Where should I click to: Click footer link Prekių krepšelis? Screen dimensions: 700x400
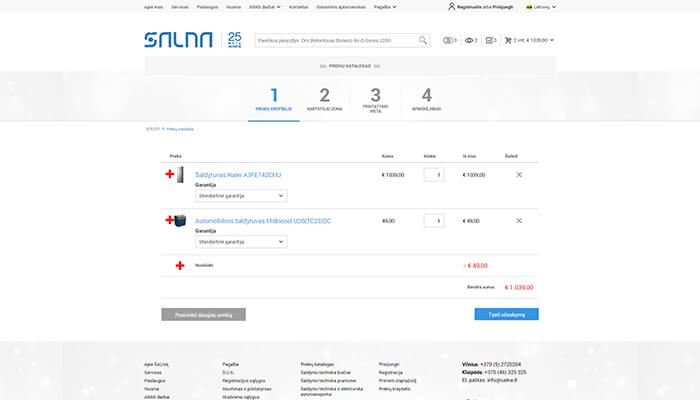[394, 389]
